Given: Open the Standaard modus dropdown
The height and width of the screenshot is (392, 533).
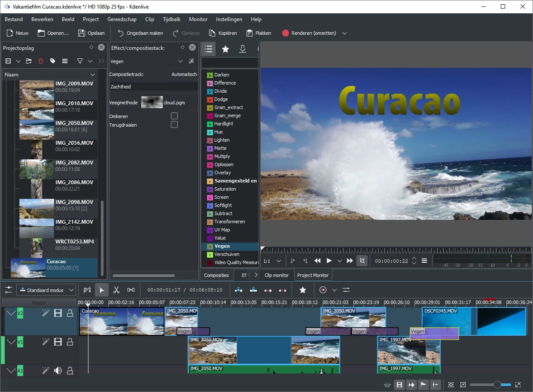Looking at the screenshot, I should click(46, 290).
